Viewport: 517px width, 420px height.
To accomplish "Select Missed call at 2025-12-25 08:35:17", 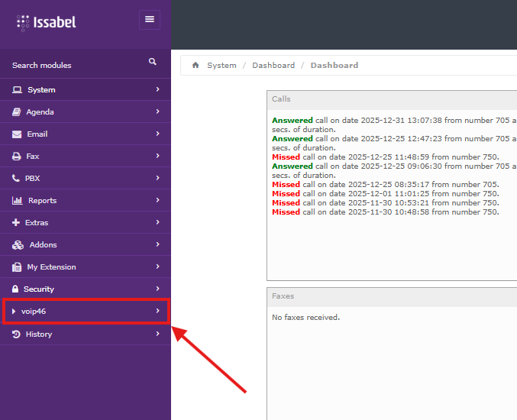I will pyautogui.click(x=386, y=184).
